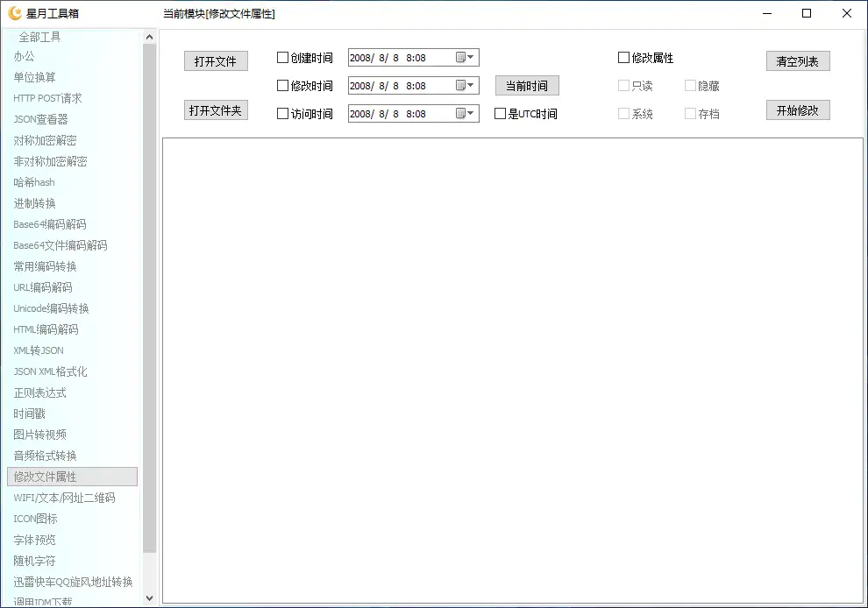Toggle the 只读 attribute checkbox
868x608 pixels.
(x=623, y=86)
